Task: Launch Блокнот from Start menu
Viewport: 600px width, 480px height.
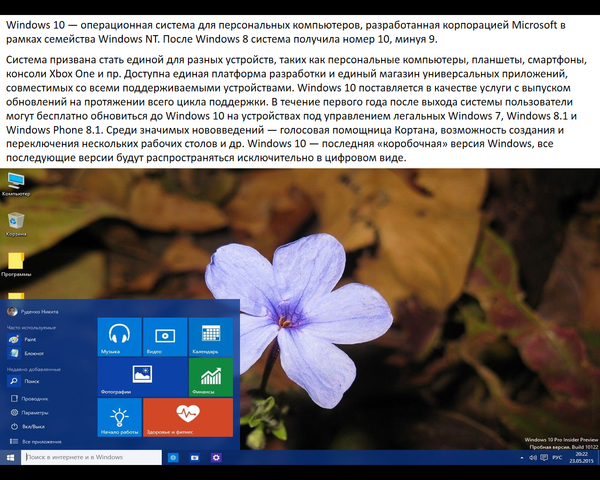Action: (x=33, y=353)
